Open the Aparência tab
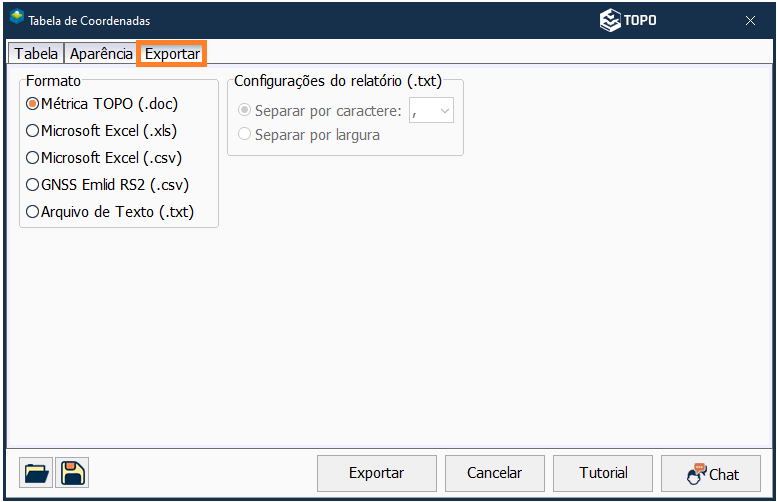The image size is (777, 502). click(x=101, y=54)
